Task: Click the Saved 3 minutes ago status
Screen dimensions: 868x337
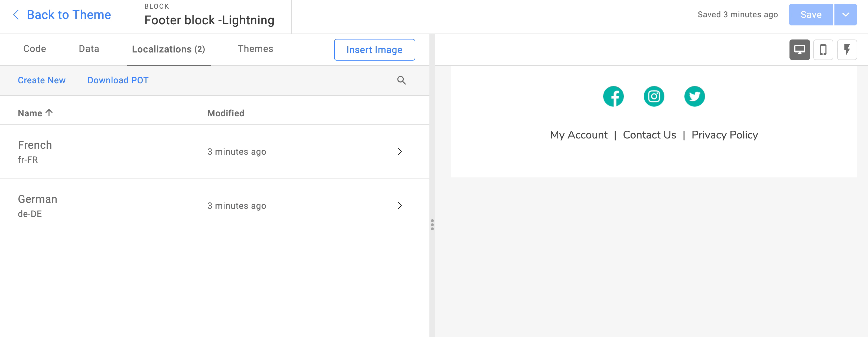Action: tap(738, 15)
